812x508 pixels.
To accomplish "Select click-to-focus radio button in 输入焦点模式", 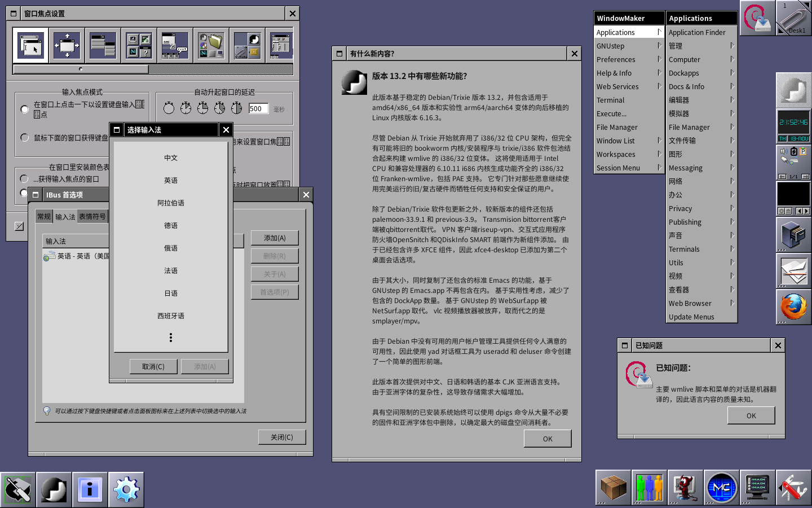I will [x=25, y=109].
